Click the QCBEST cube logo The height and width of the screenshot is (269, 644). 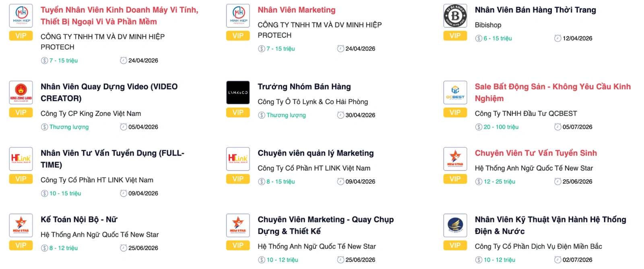pos(455,92)
